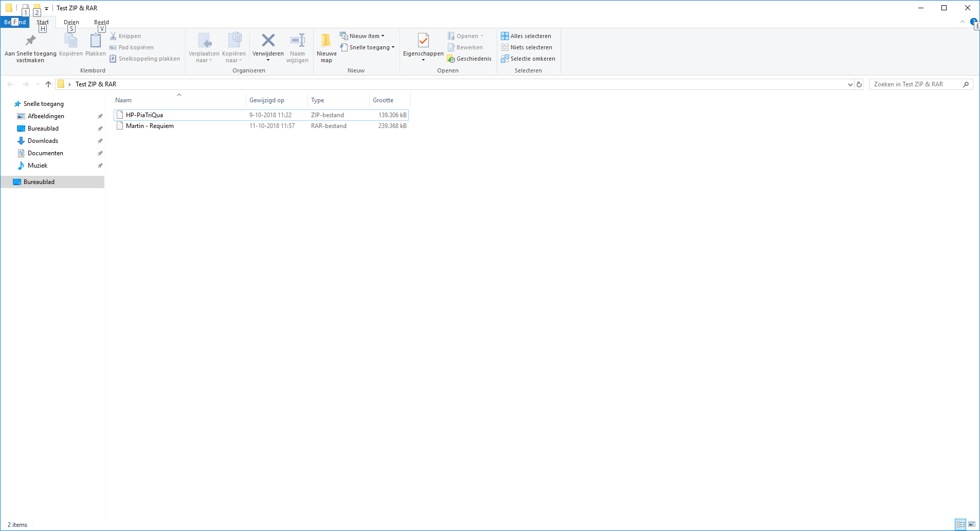Open the Delen ribbon tab
The image size is (980, 531).
(71, 22)
